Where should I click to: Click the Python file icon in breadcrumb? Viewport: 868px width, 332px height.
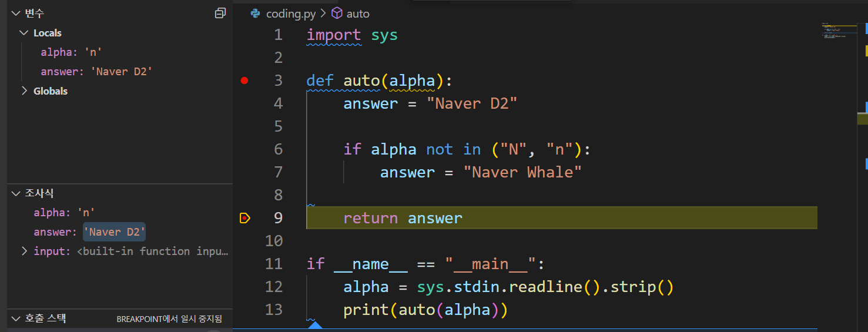pyautogui.click(x=255, y=13)
